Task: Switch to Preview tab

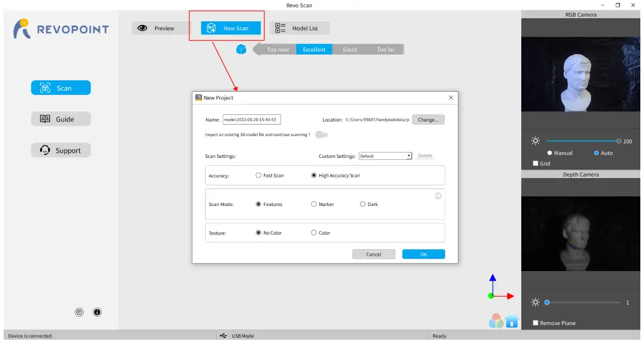Action: [161, 29]
